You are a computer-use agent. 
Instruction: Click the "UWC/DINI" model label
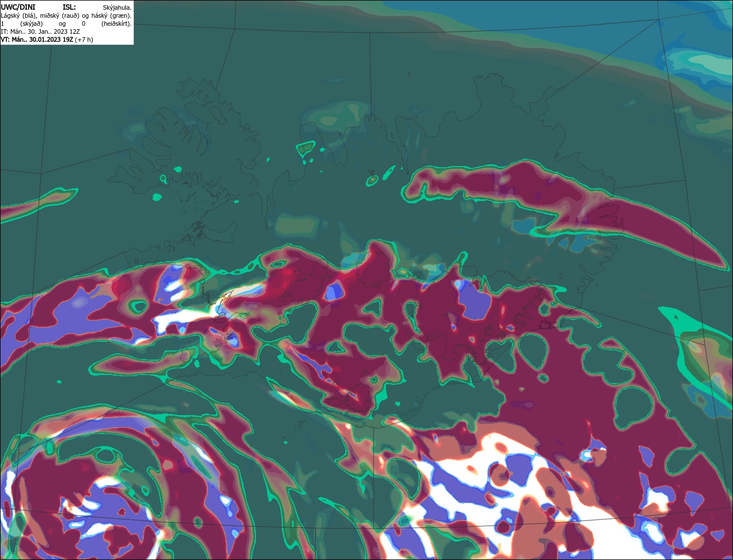pos(18,7)
